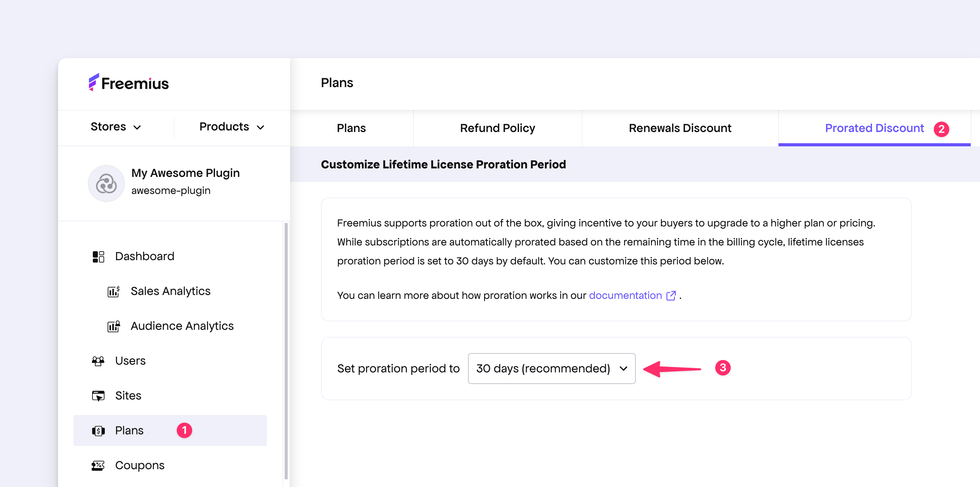Select the Prorated Discount tab

pyautogui.click(x=874, y=128)
